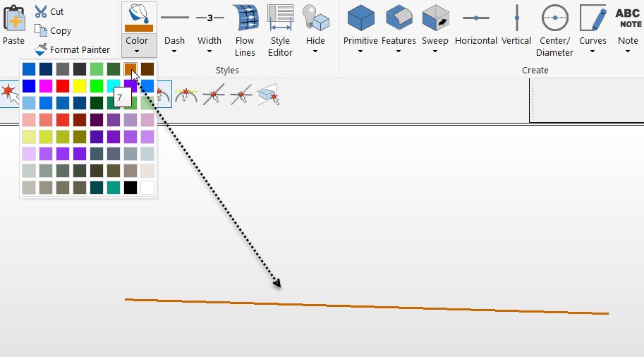Viewport: 644px width, 357px height.
Task: Add a Horizontal line
Action: tap(475, 18)
